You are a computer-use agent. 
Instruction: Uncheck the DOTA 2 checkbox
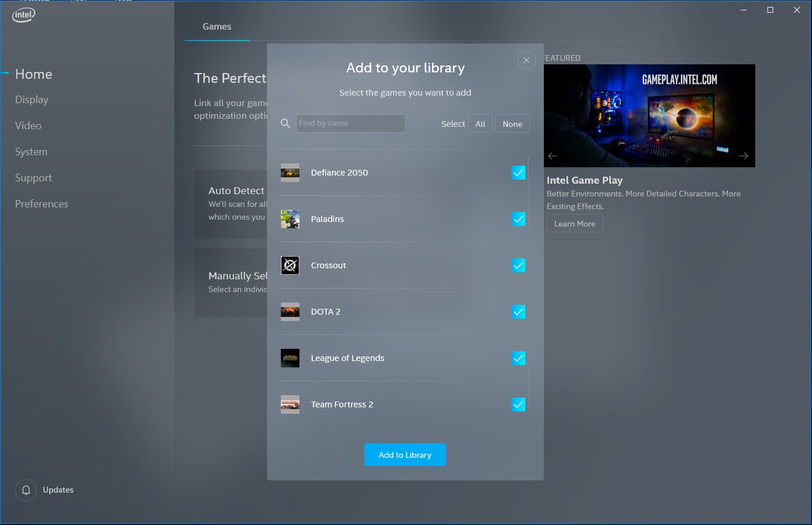[x=518, y=312]
